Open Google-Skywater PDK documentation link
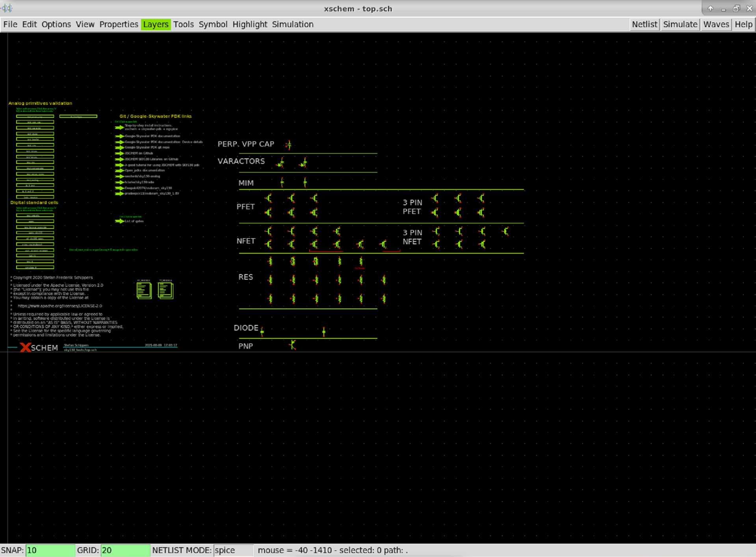The height and width of the screenshot is (557, 756). point(152,136)
